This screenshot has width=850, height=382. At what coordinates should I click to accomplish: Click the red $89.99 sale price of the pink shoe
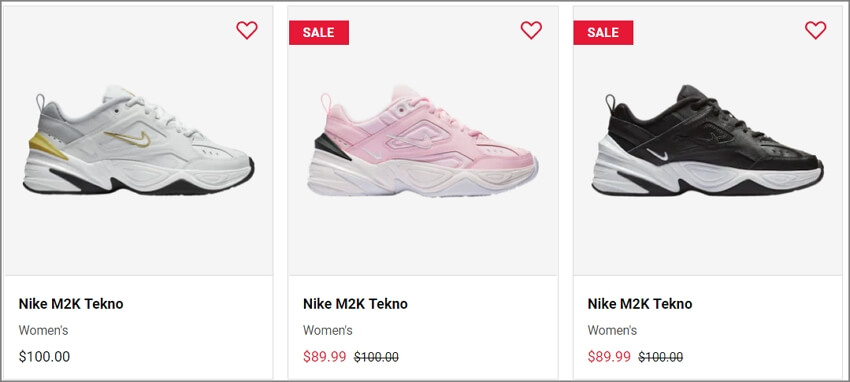(x=324, y=357)
